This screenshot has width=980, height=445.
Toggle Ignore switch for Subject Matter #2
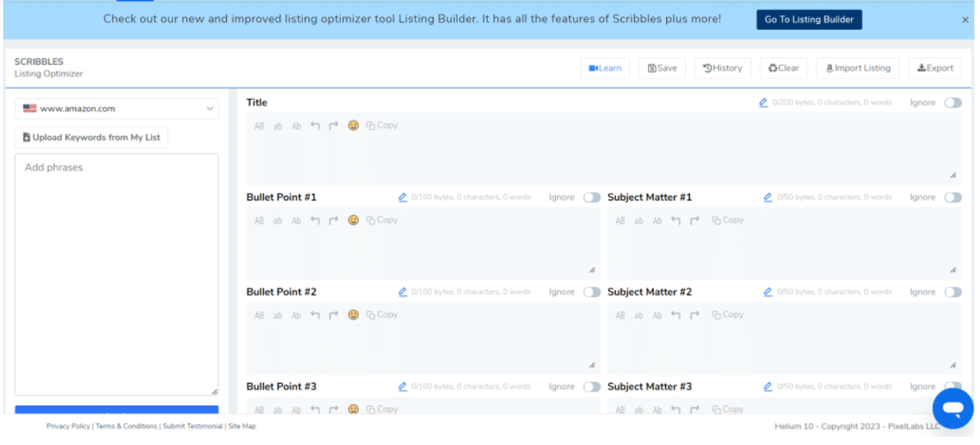pyautogui.click(x=953, y=292)
